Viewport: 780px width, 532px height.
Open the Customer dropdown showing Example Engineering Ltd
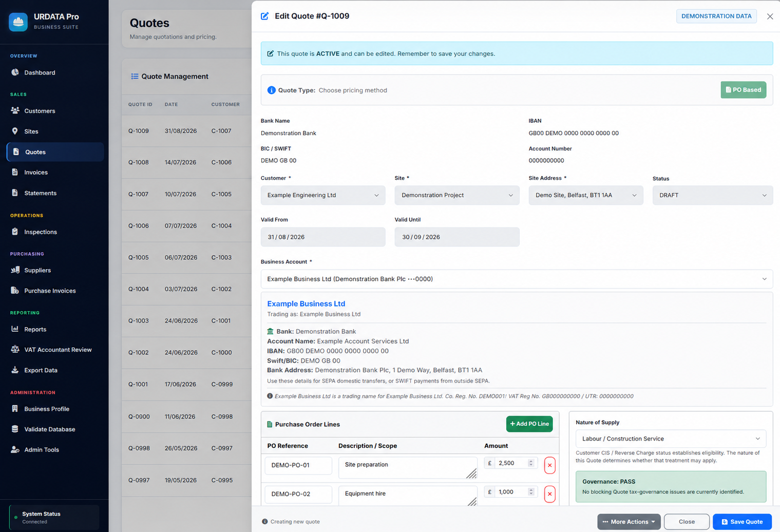point(323,195)
